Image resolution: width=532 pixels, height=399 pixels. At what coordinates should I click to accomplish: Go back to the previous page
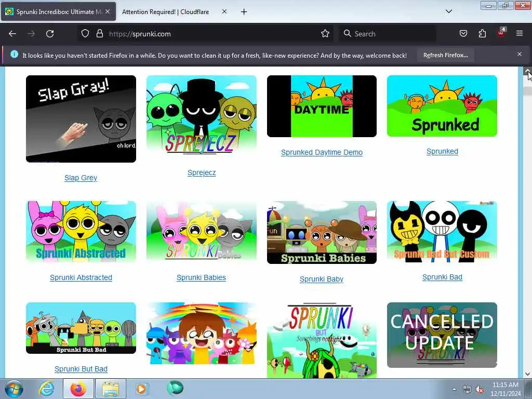12,34
